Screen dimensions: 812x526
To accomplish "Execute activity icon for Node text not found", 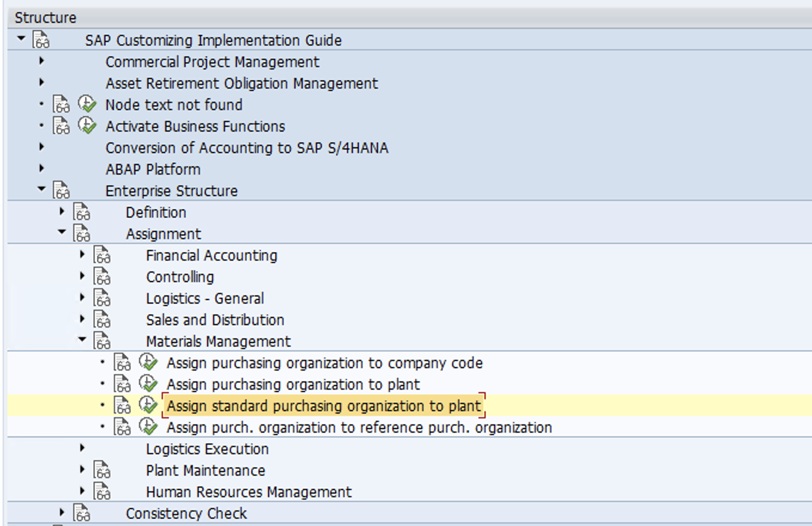I will (87, 105).
